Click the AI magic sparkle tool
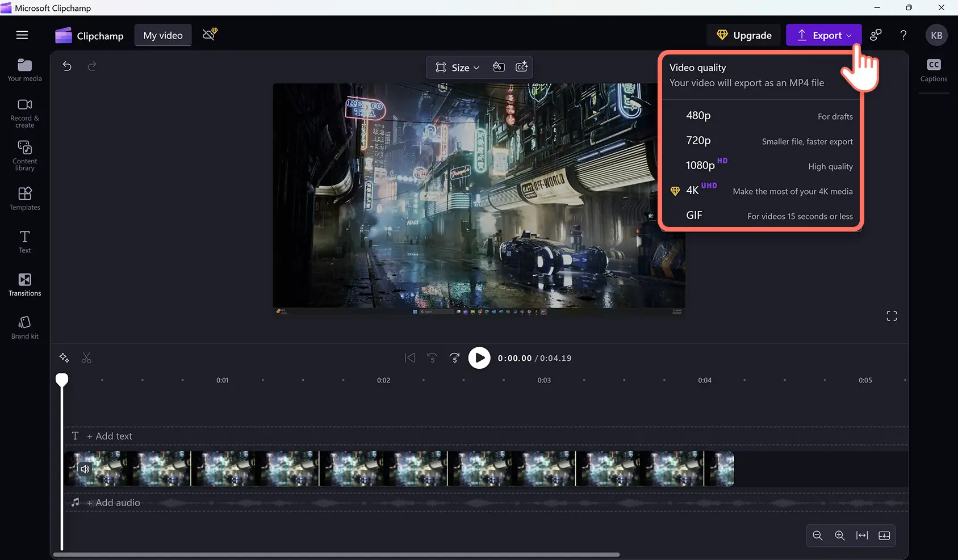This screenshot has height=560, width=958. (64, 358)
